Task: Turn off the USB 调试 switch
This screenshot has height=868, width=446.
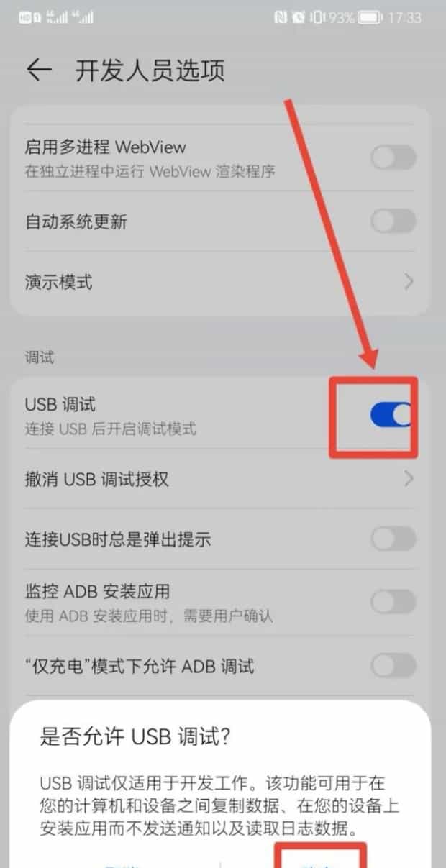Action: pyautogui.click(x=393, y=415)
